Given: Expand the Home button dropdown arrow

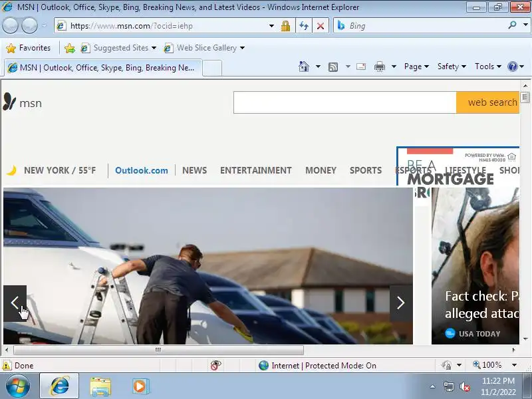Looking at the screenshot, I should click(318, 66).
